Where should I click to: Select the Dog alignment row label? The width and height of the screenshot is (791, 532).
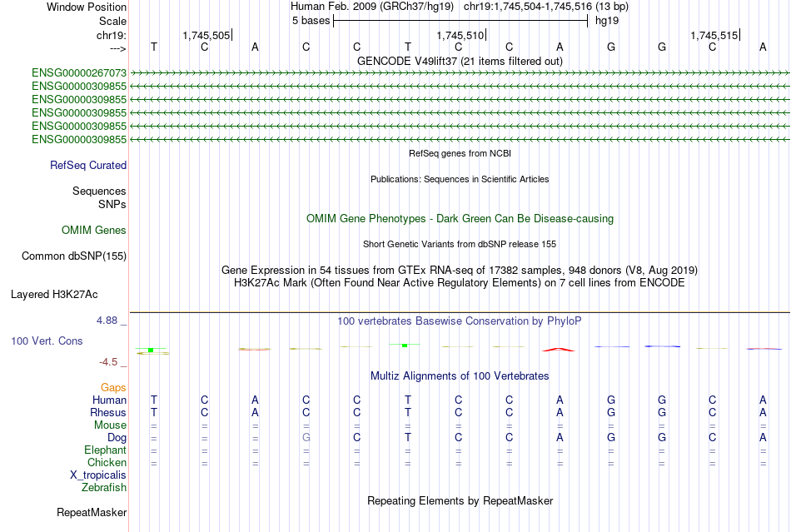tap(117, 438)
